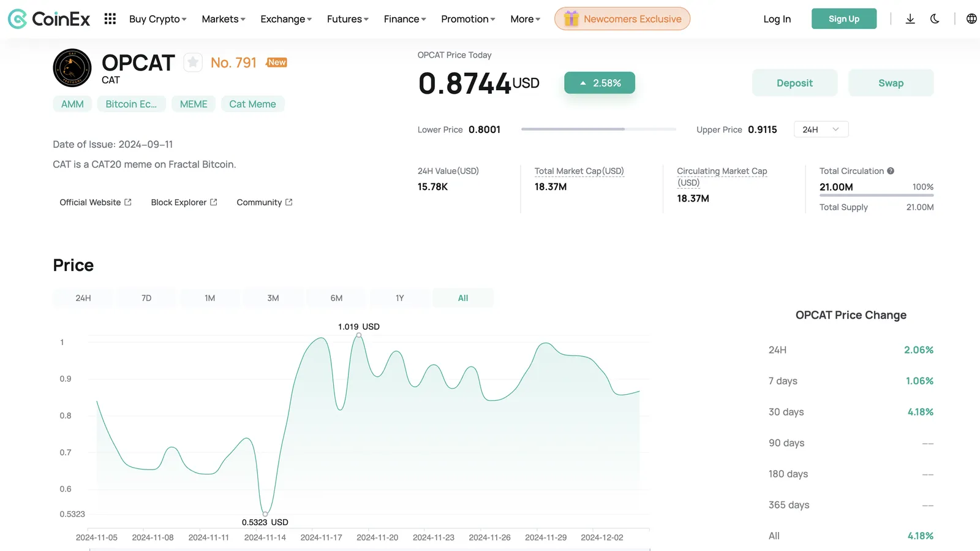Open the language globe icon
The image size is (980, 551).
[971, 19]
